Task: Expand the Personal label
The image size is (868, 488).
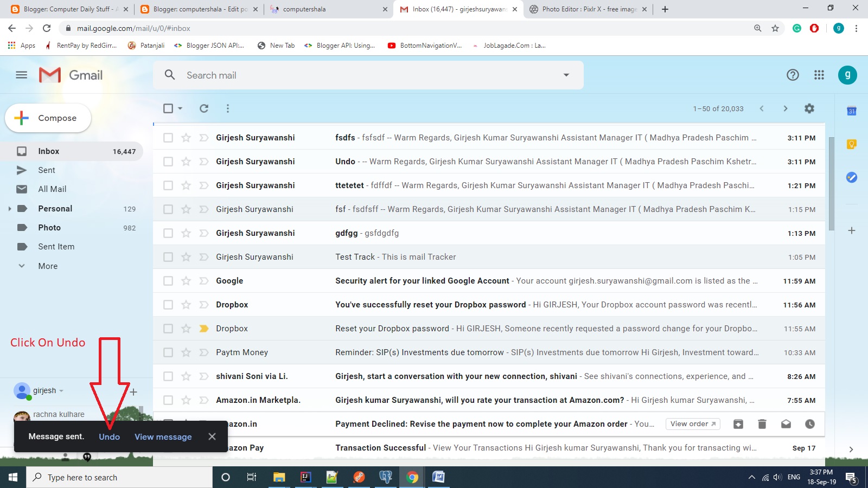Action: [9, 209]
